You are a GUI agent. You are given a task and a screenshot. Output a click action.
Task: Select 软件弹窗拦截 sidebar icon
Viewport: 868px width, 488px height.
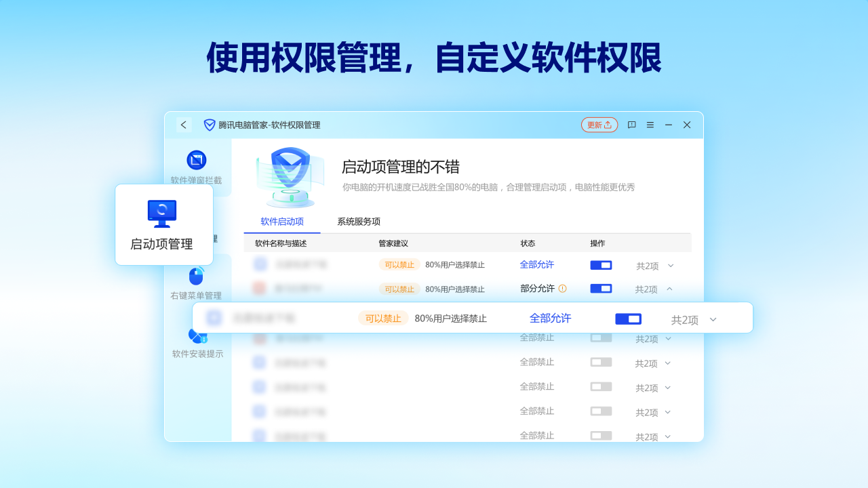(197, 161)
